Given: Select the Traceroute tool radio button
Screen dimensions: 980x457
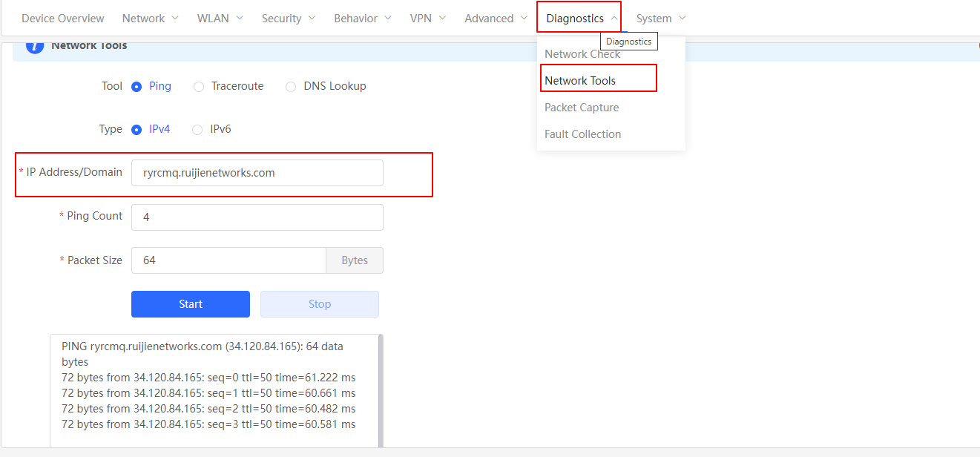Looking at the screenshot, I should (x=199, y=87).
